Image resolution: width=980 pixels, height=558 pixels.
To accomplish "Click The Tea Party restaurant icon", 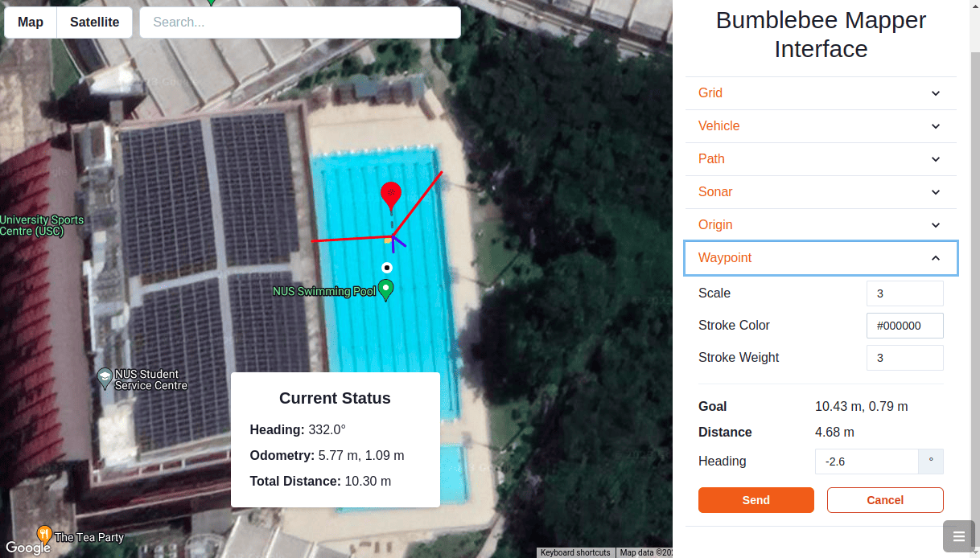I will click(x=45, y=534).
